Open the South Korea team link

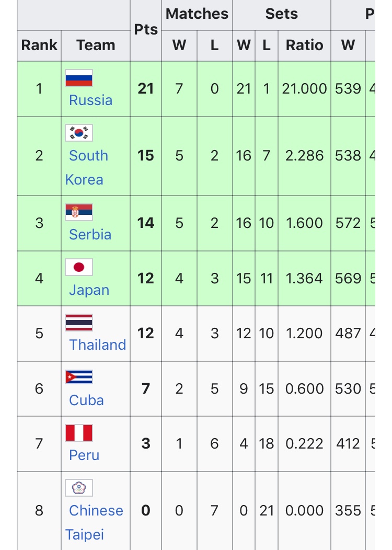(x=87, y=168)
